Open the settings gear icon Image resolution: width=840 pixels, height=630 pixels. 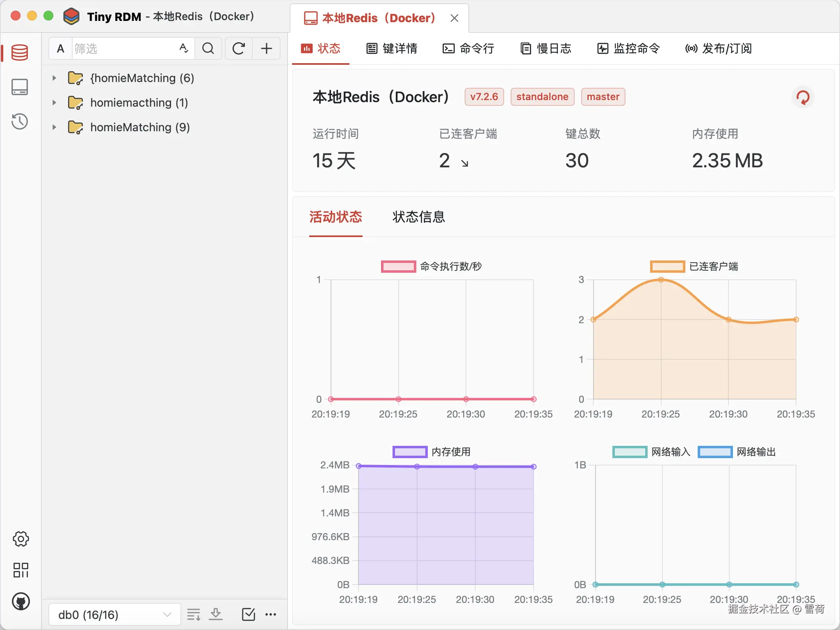[21, 539]
